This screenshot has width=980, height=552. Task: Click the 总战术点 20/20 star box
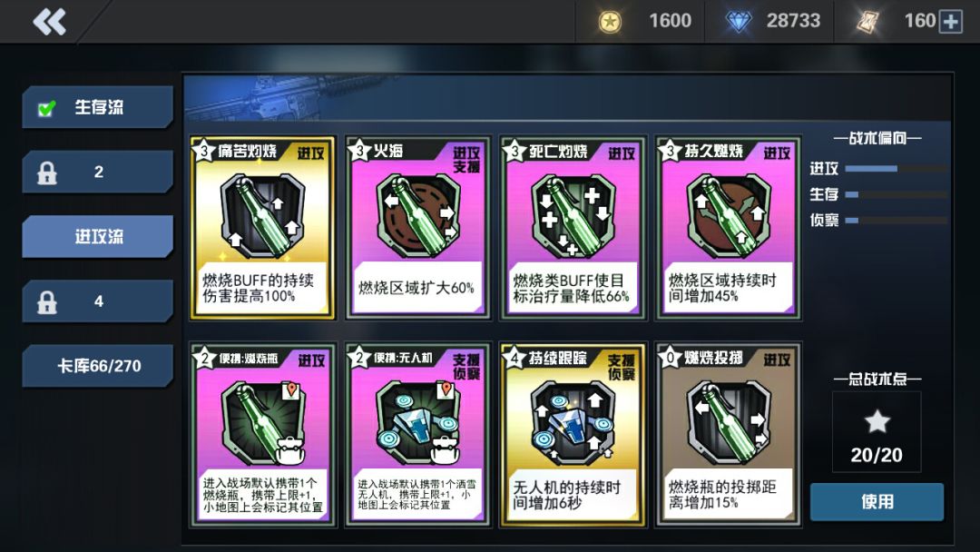tap(877, 432)
